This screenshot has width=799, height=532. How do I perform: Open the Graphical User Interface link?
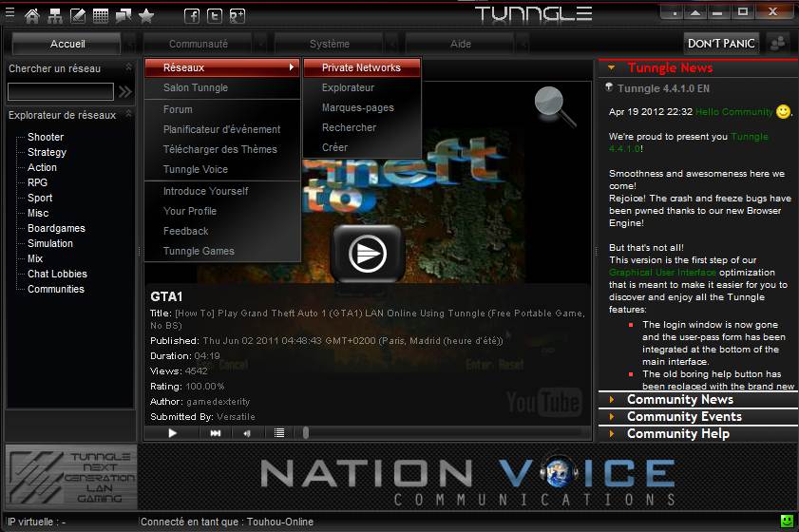(x=662, y=272)
